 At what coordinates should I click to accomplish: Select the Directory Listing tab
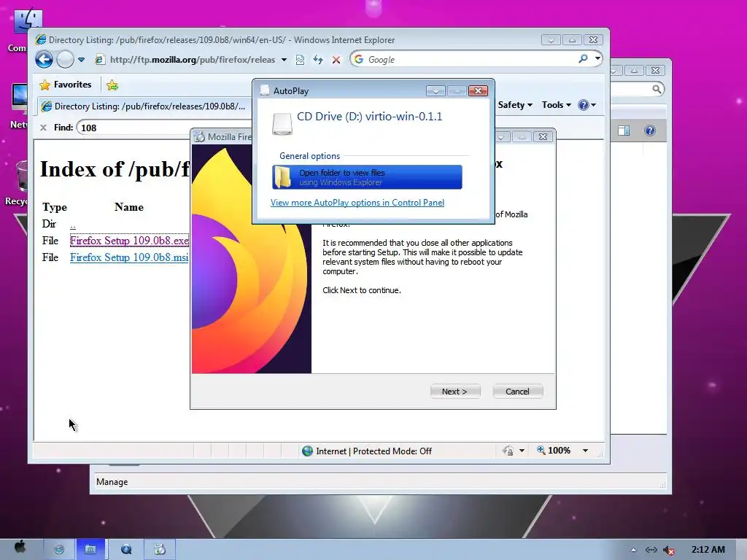144,106
